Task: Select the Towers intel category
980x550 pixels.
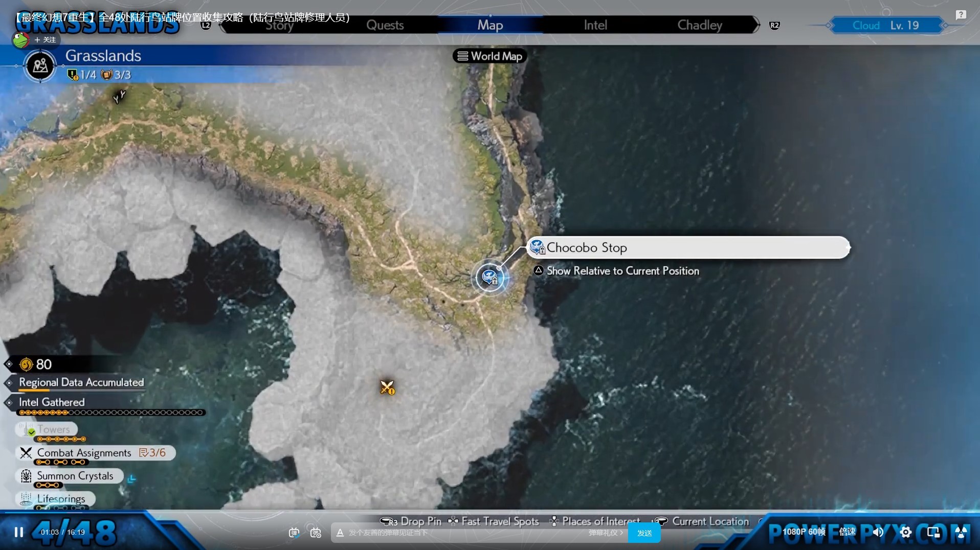Action: coord(47,429)
